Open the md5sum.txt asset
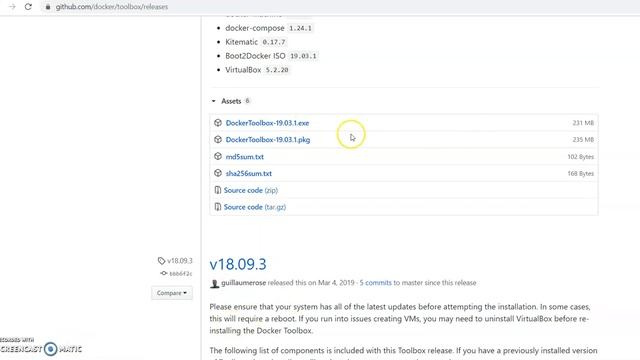Screen dimensions: 640x360 (x=244, y=157)
